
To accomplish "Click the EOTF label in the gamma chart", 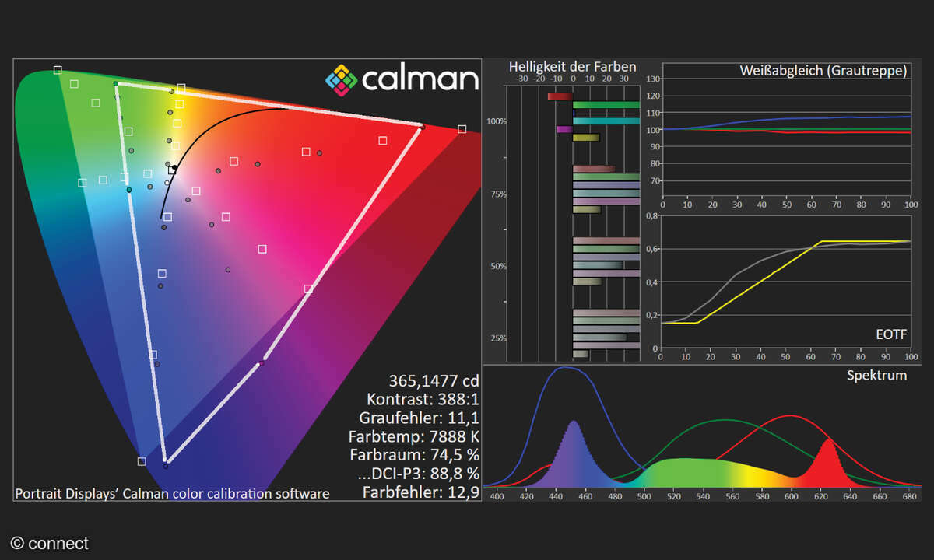I will click(890, 334).
